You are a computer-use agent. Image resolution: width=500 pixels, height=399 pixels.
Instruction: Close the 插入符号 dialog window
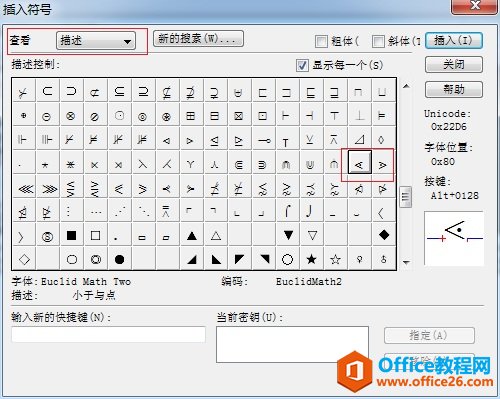coord(475,6)
